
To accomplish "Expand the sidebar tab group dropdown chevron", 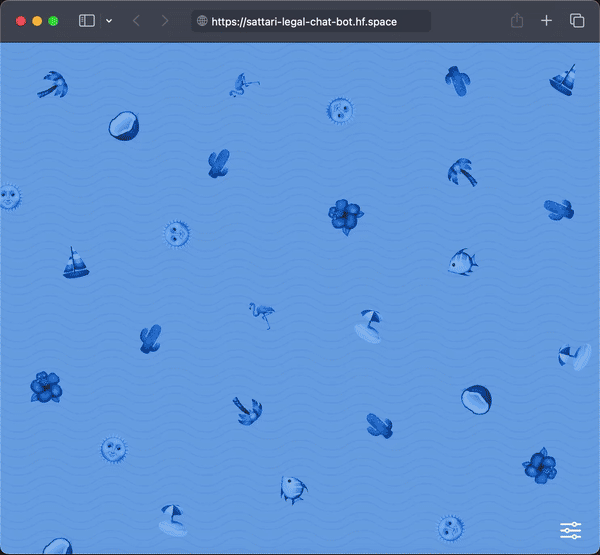I will (x=109, y=21).
